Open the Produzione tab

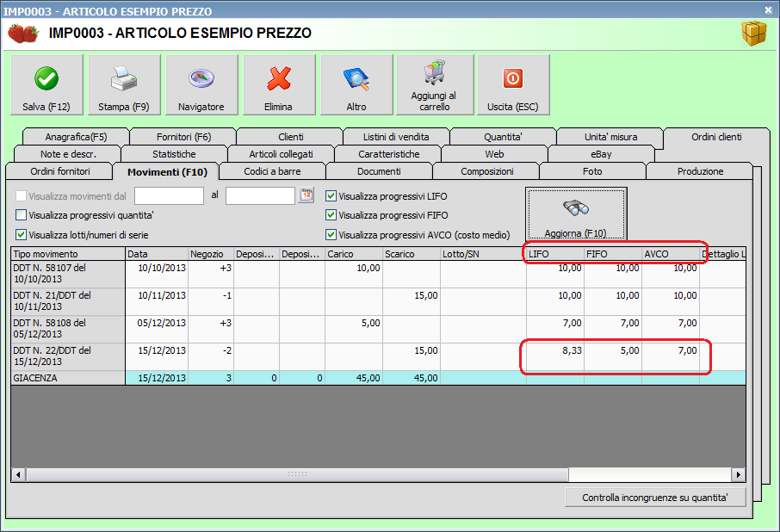(700, 171)
